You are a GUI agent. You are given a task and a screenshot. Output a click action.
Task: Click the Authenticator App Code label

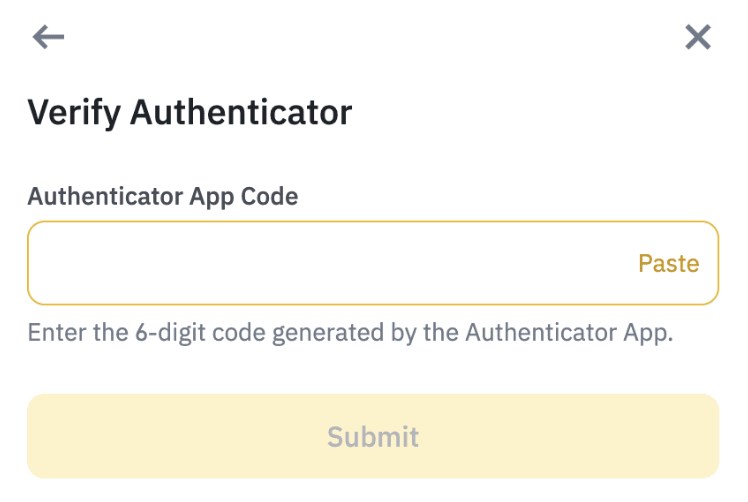(163, 196)
